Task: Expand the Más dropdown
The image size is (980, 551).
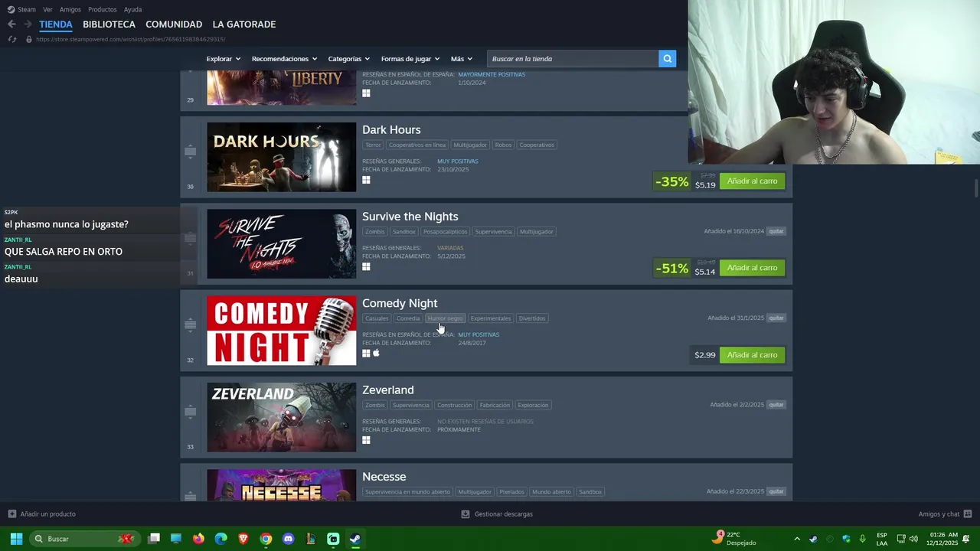Action: point(461,59)
